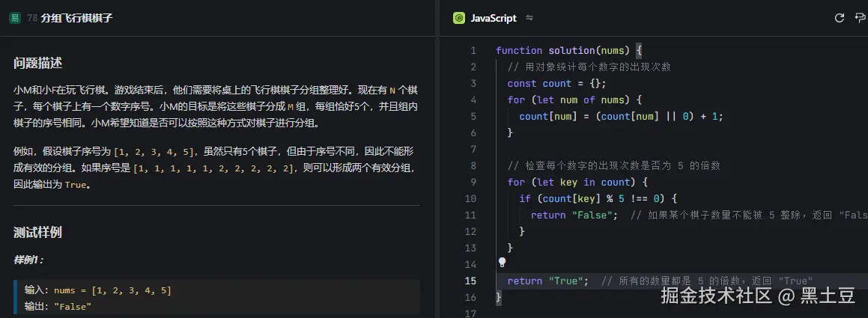Click the "if (count[key] % 5 !== 0) {" line
868x318 pixels.
click(598, 198)
